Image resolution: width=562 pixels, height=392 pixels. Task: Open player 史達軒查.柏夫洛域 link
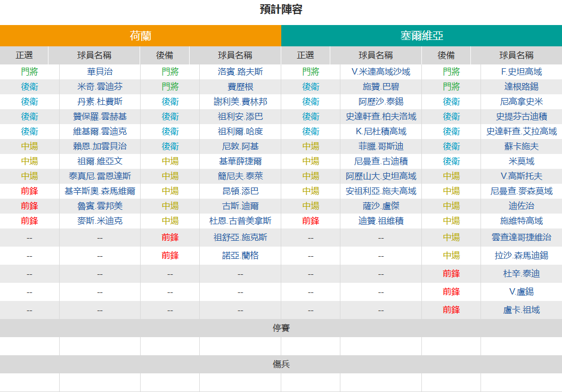pos(381,117)
